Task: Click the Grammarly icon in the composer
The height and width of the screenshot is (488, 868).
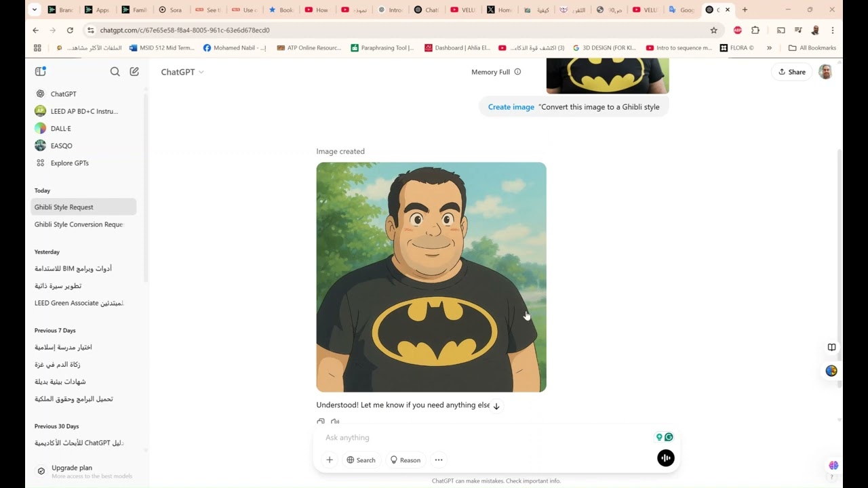Action: coord(669,437)
